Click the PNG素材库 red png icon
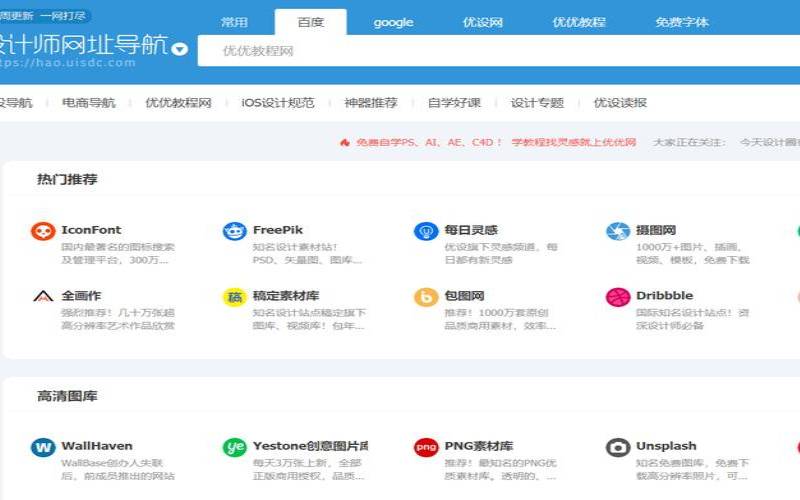Viewport: 800px width, 500px height. 426,447
